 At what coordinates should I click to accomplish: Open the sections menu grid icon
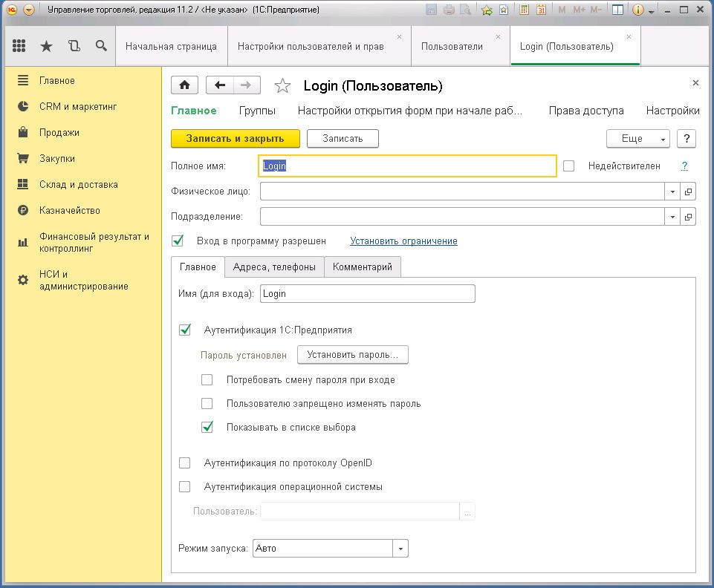point(19,45)
